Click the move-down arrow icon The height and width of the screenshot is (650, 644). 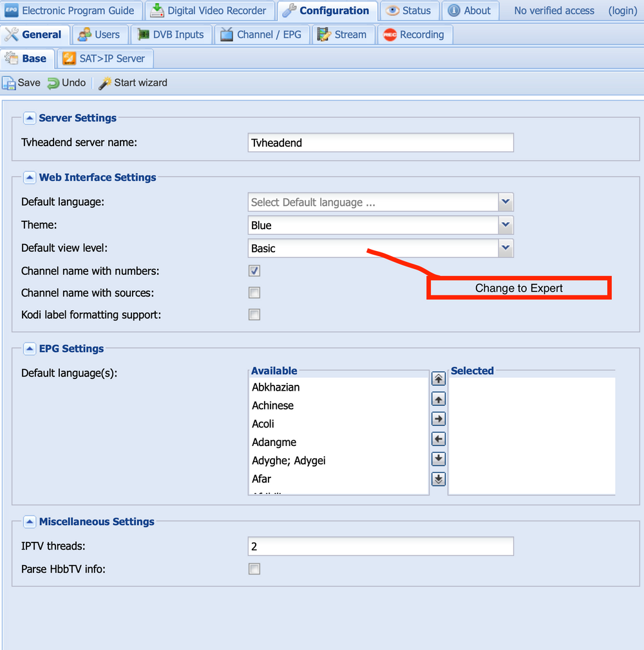439,459
